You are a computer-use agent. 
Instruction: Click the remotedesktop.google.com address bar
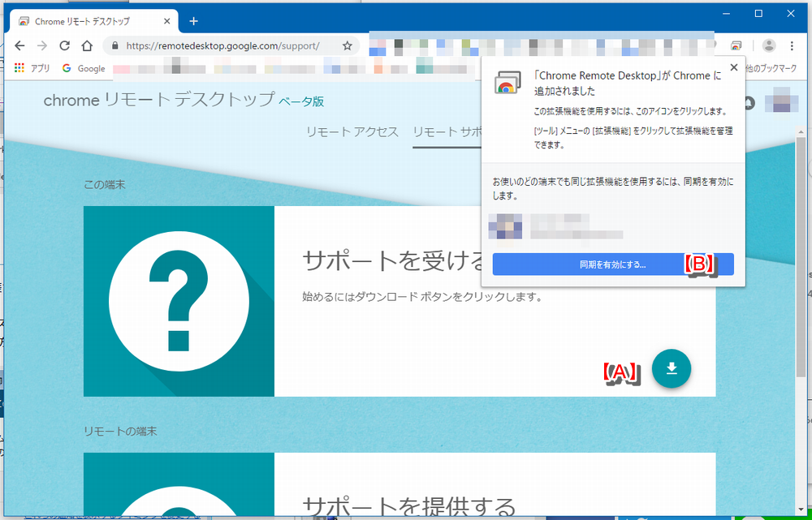[231, 45]
